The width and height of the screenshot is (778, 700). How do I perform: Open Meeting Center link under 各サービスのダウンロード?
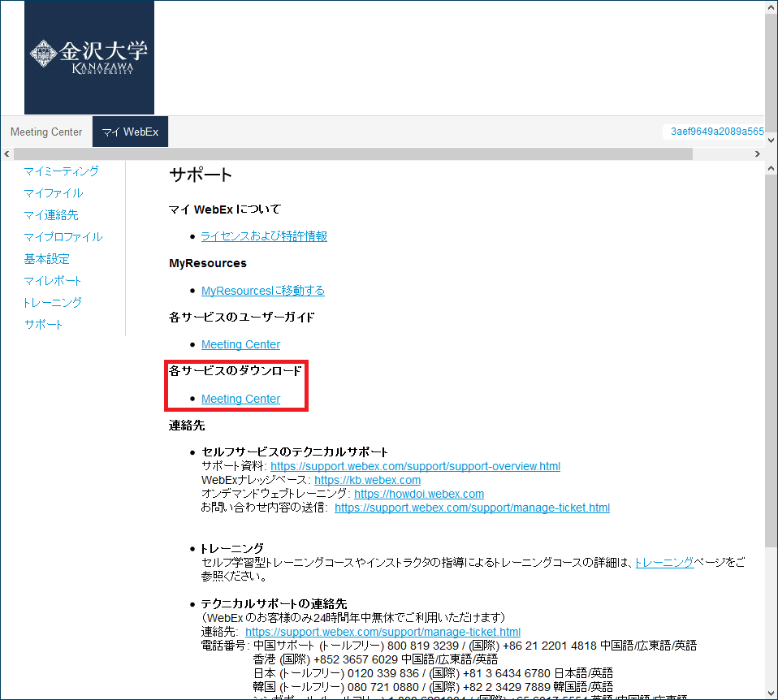point(240,399)
